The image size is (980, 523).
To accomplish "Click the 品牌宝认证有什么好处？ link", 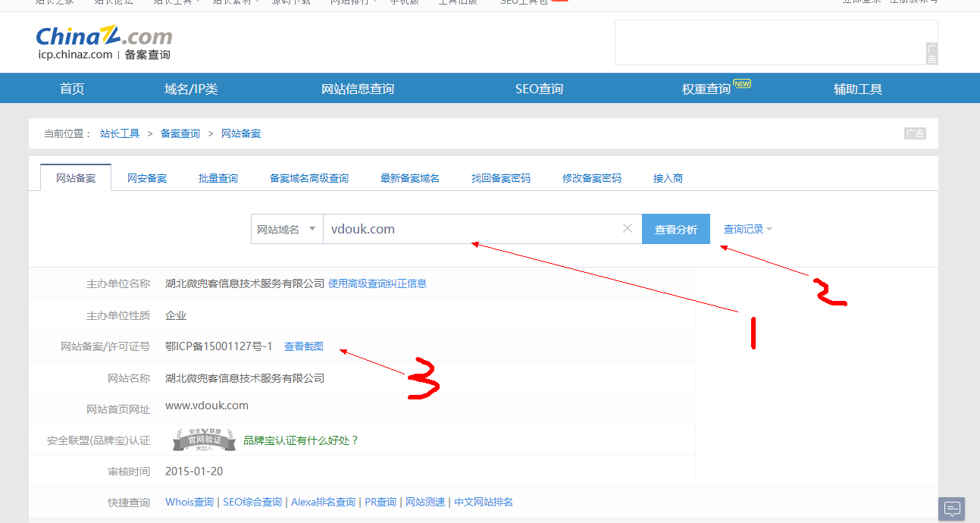I will pos(301,440).
